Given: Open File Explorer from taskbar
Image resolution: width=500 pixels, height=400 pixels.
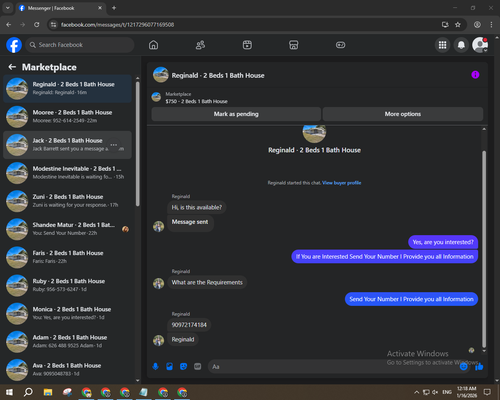Looking at the screenshot, I should click(48, 392).
